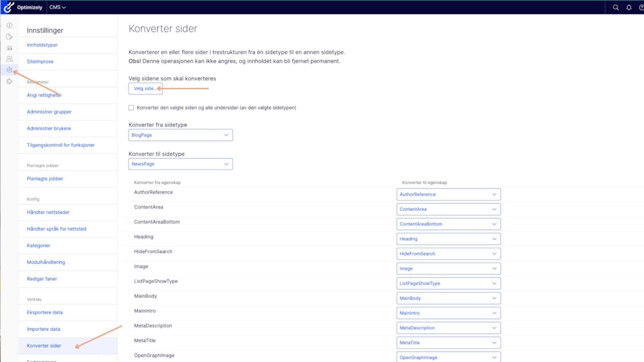This screenshot has width=644, height=362.
Task: Open the add-ons puzzle icon in sidebar
Action: click(x=9, y=82)
